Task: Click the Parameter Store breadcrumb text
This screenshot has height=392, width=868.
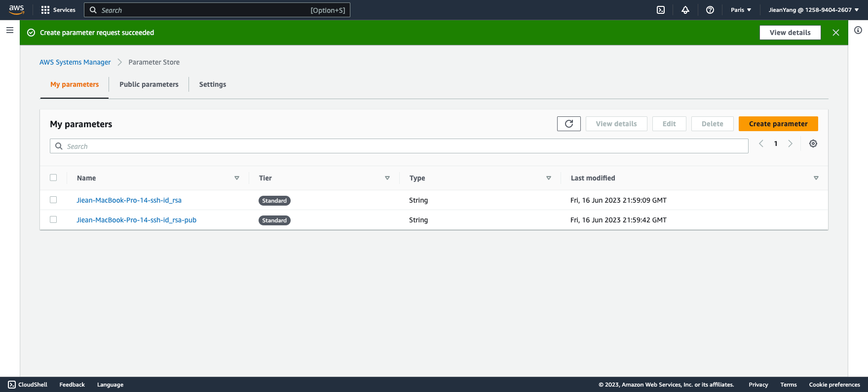Action: click(154, 62)
